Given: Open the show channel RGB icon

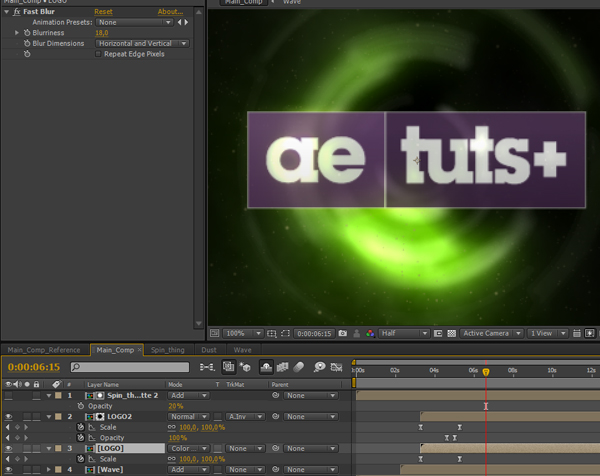Looking at the screenshot, I should coord(370,333).
